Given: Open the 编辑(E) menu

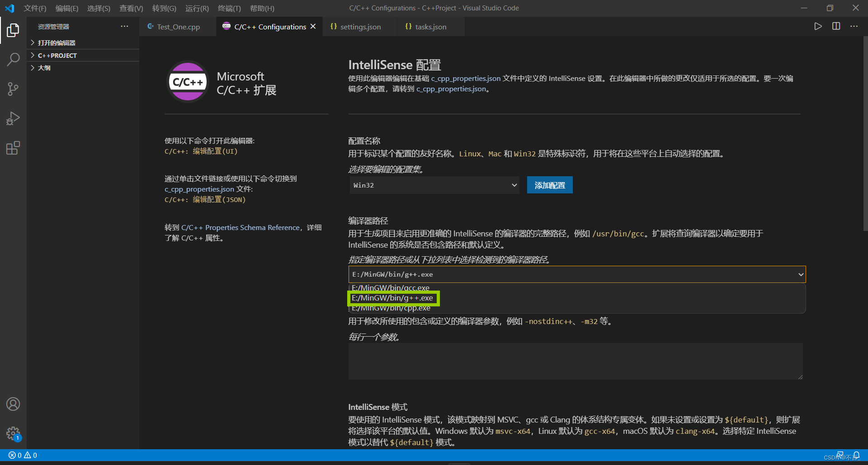Looking at the screenshot, I should (67, 8).
